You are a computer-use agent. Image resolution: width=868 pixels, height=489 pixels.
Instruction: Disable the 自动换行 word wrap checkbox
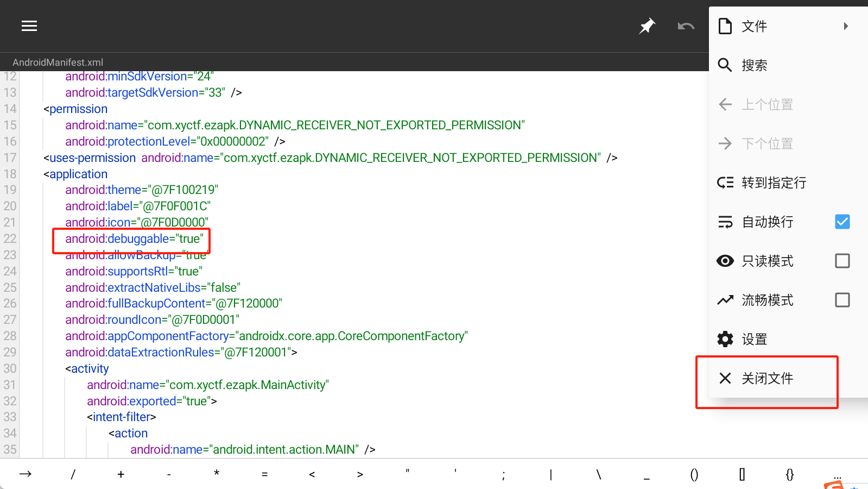[x=842, y=222]
